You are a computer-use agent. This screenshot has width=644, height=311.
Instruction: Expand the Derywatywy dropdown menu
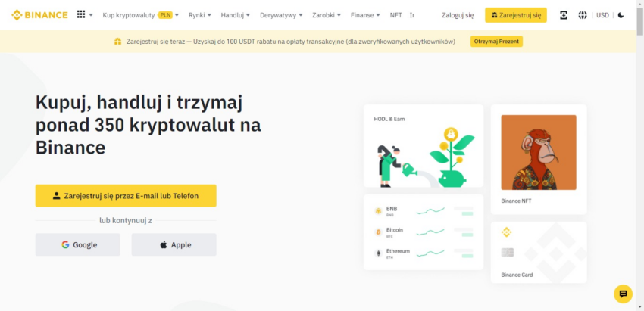point(280,14)
